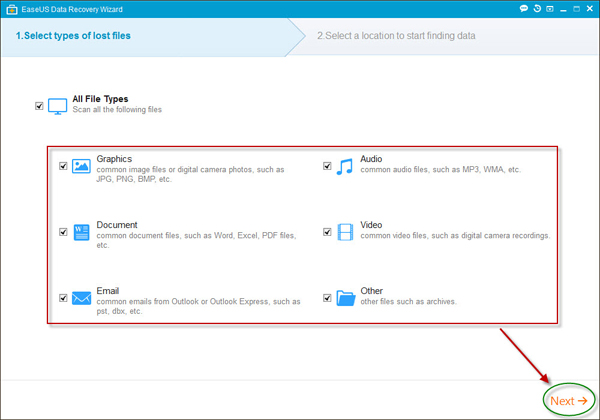Open the feedback speech bubble icon
Screen dimensions: 600x420
tap(524, 8)
